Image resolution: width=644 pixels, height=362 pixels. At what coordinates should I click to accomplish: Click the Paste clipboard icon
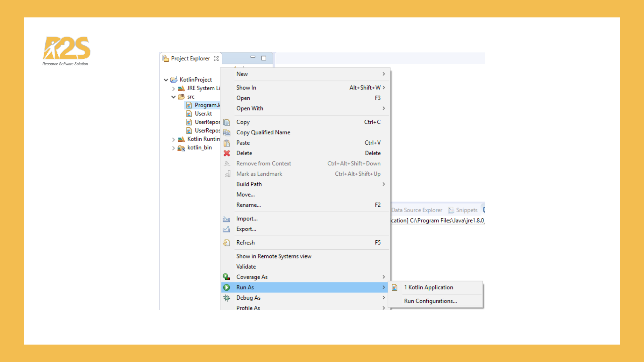pyautogui.click(x=227, y=143)
